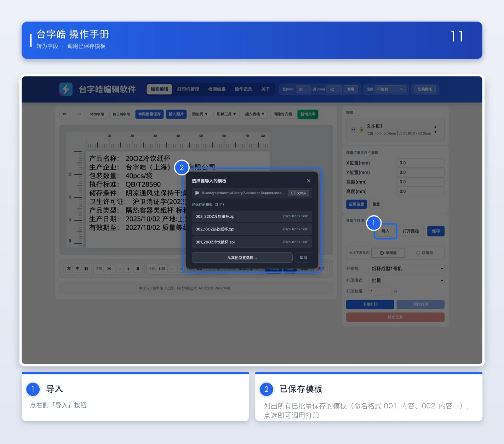Screen dimensions: 504x444
Task: Click 字段批量保存 button
Action: coord(149,114)
